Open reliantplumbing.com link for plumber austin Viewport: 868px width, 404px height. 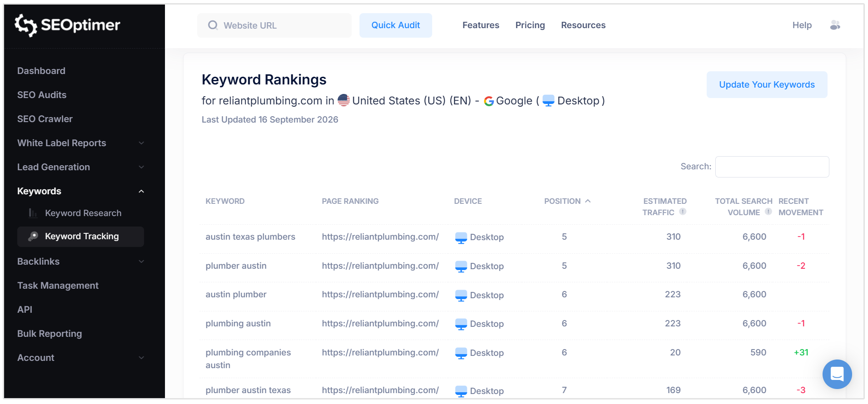380,266
